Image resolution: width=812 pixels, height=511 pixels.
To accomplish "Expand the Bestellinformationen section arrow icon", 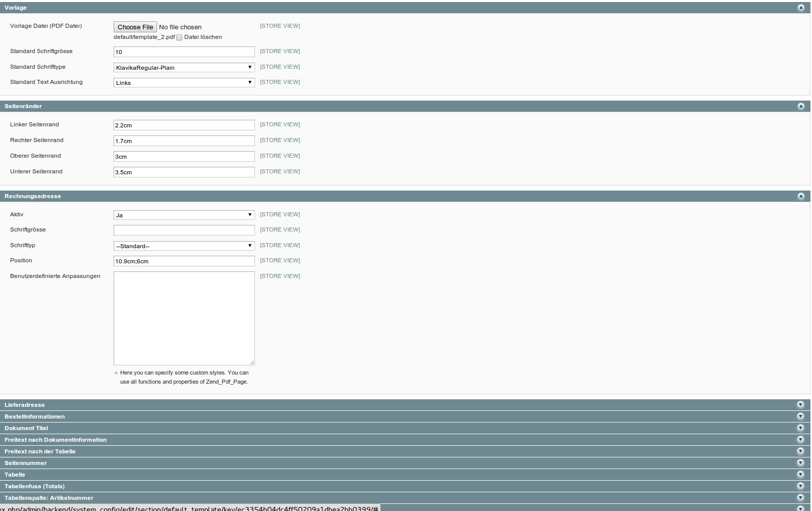I will coord(800,416).
